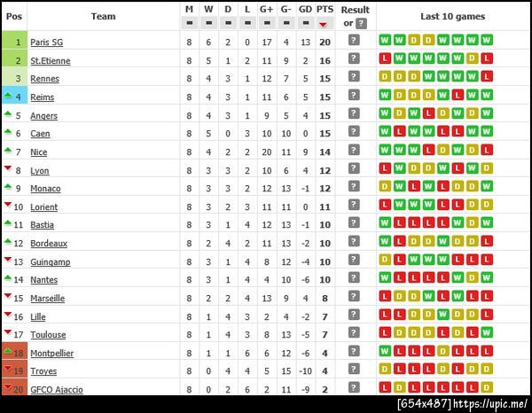Open the Monaco team link
The height and width of the screenshot is (413, 532).
coord(45,188)
